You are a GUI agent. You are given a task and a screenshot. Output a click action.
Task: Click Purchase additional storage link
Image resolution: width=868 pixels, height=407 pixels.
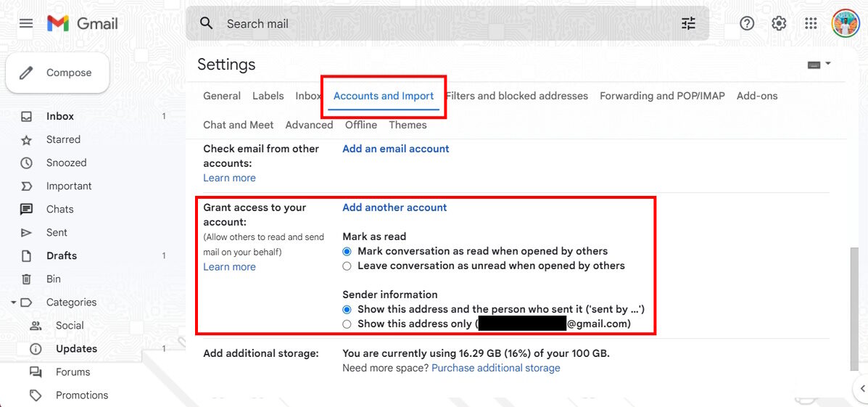pyautogui.click(x=495, y=368)
